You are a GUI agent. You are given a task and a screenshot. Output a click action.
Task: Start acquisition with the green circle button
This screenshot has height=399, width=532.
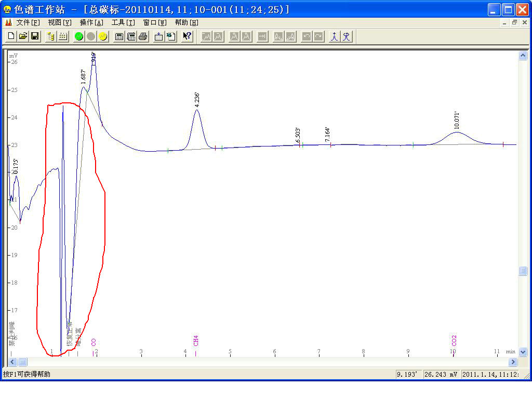click(x=79, y=36)
